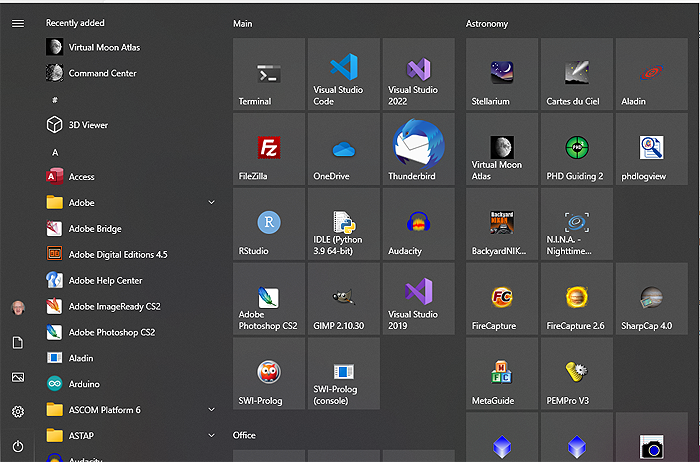Launch GIMP 2.10.30 tile

coord(344,298)
